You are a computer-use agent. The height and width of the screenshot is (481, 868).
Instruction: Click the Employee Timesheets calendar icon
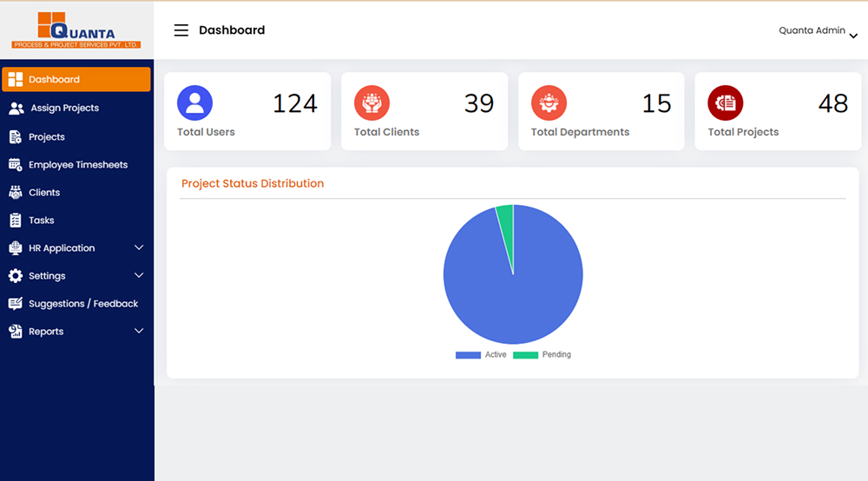point(16,164)
